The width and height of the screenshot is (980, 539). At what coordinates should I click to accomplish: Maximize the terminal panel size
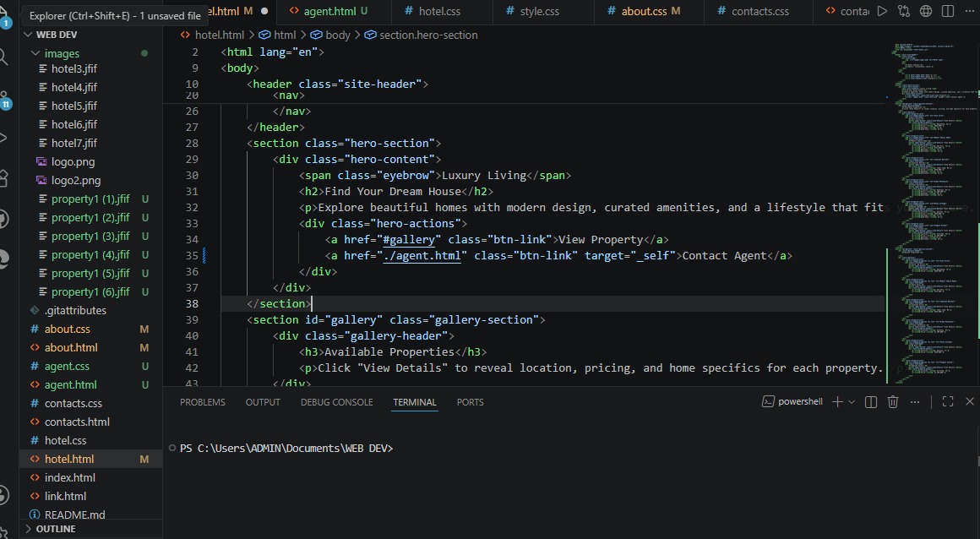coord(948,402)
